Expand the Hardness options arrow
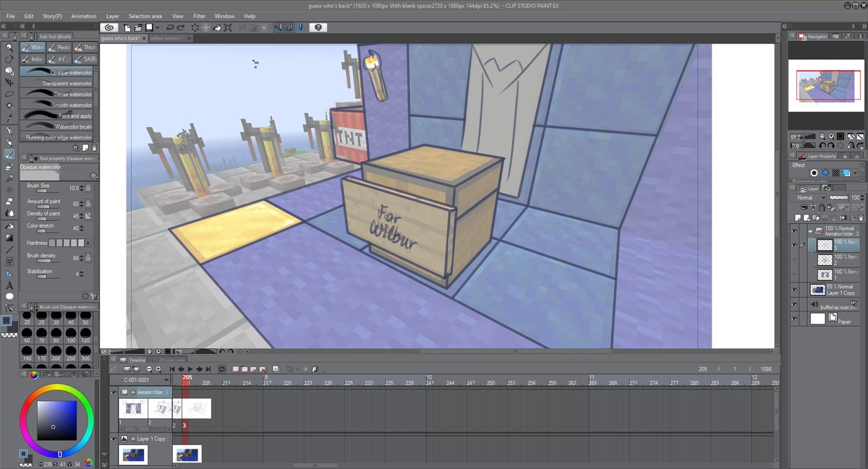 tap(89, 243)
